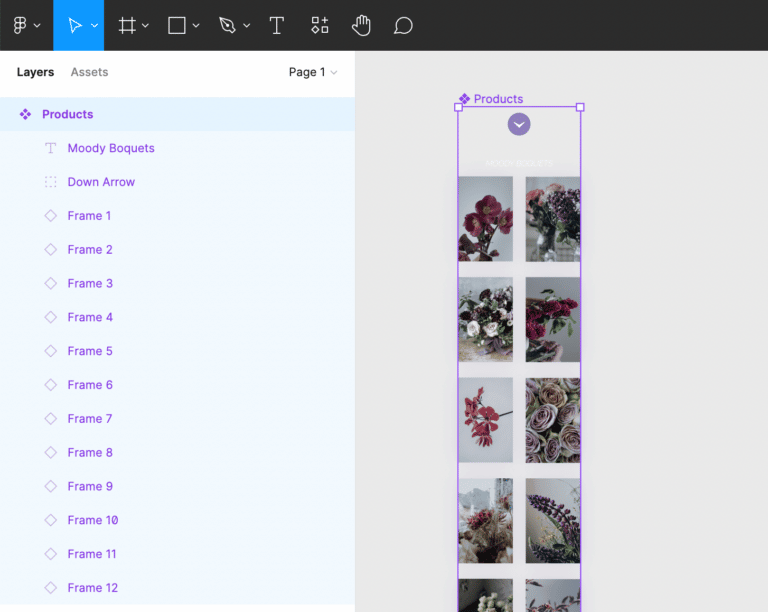Click the purple down arrow button on canvas
This screenshot has width=768, height=612.
click(519, 124)
